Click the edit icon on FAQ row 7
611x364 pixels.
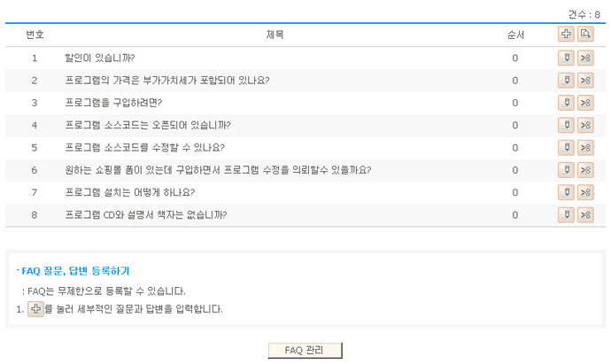[x=567, y=192]
